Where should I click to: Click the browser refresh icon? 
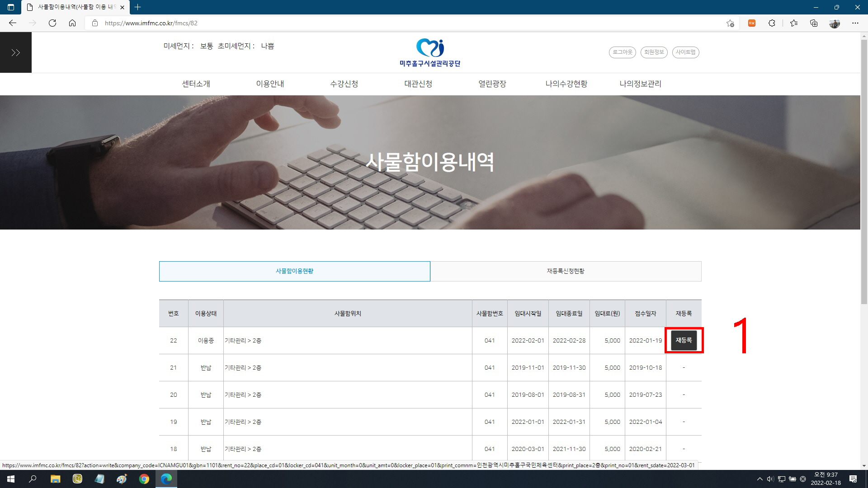[52, 23]
